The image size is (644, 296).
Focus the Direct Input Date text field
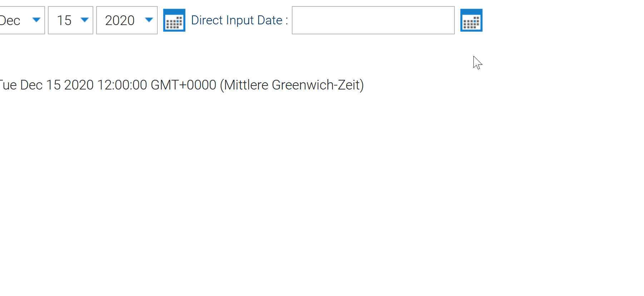(373, 20)
